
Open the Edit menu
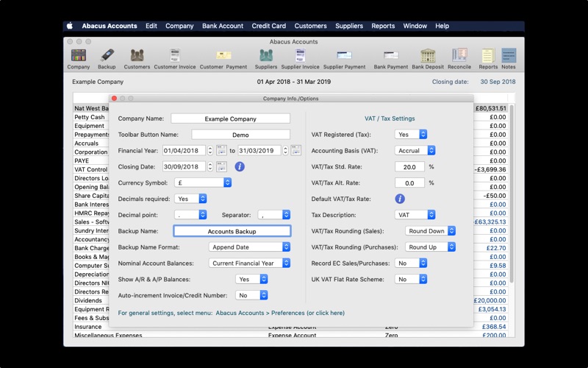(151, 26)
